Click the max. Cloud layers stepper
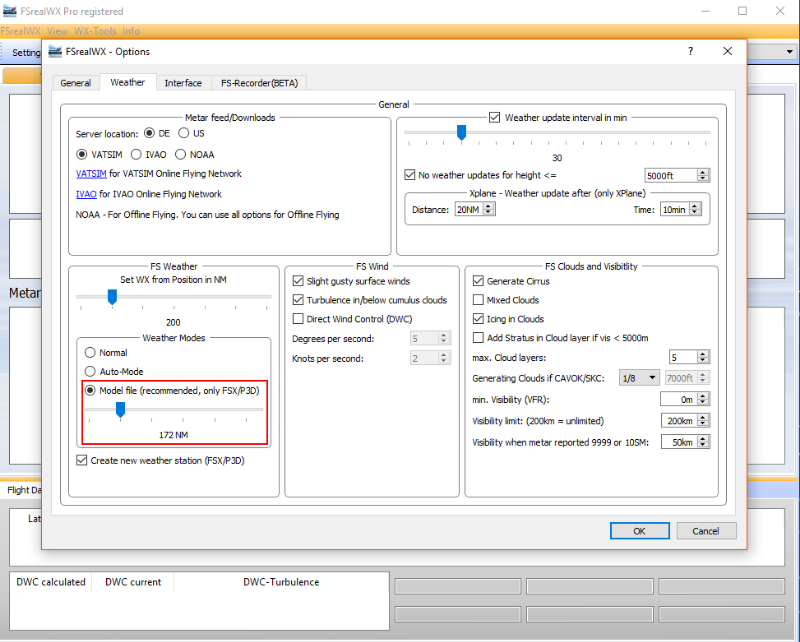This screenshot has width=800, height=642. [x=703, y=357]
